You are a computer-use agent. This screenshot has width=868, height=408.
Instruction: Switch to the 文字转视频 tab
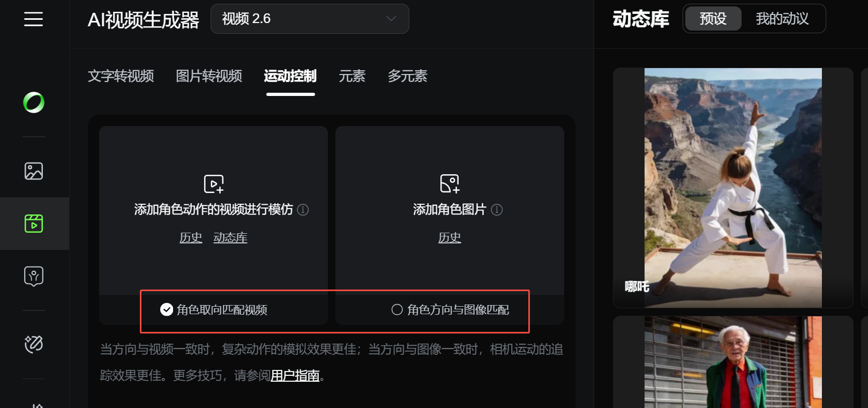(121, 76)
